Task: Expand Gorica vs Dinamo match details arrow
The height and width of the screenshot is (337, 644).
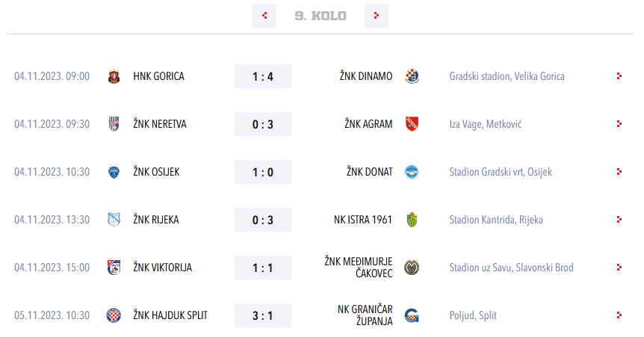Action: [619, 76]
